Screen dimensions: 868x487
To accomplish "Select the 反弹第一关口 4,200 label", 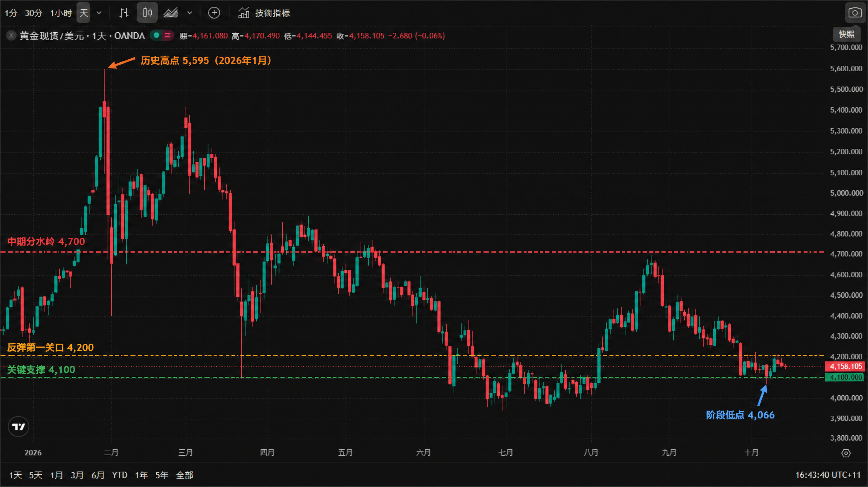I will pyautogui.click(x=50, y=347).
